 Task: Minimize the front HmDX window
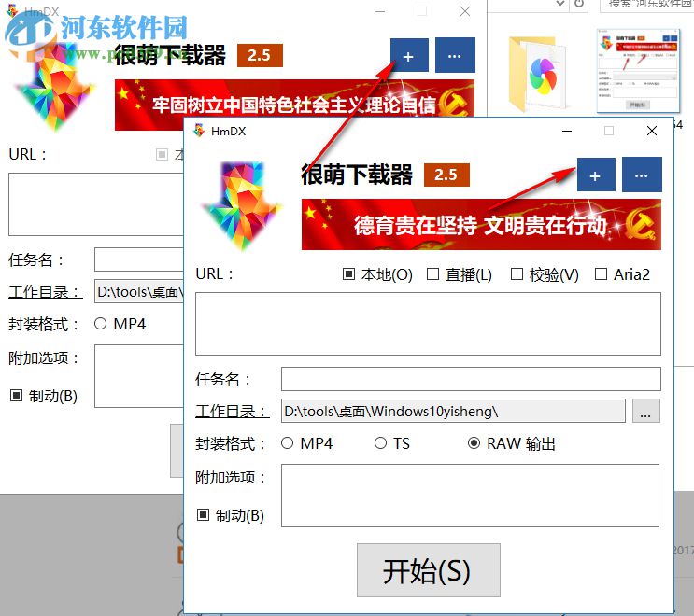(567, 131)
